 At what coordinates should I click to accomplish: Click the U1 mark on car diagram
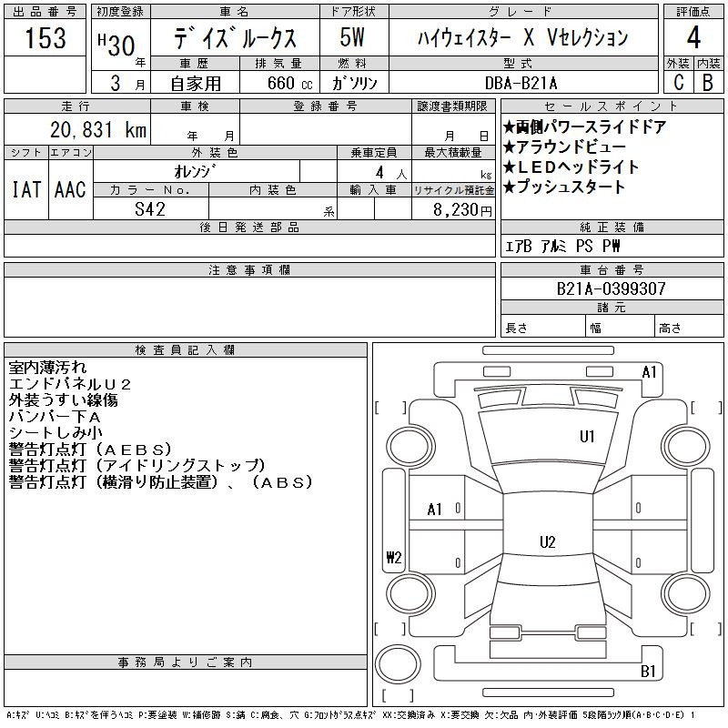pos(587,437)
